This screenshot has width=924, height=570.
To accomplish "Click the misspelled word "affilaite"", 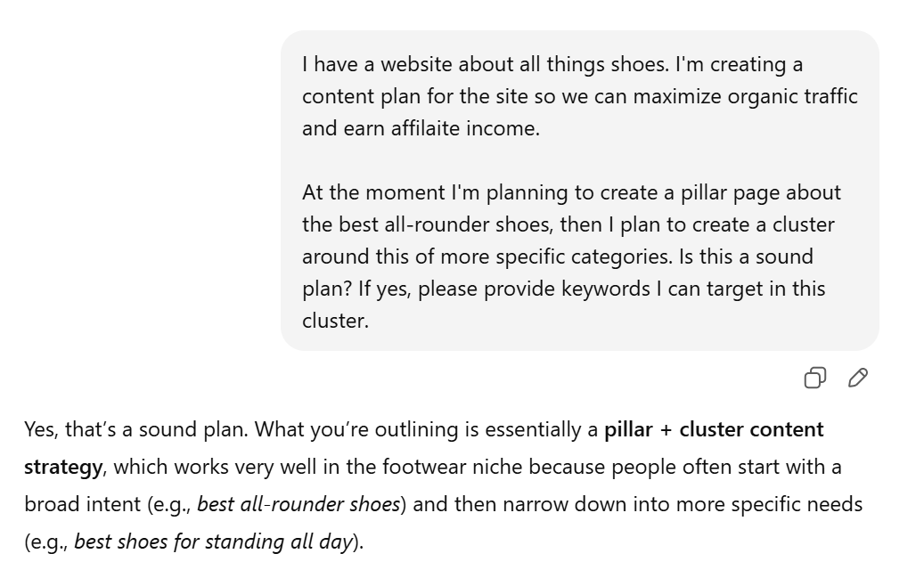I will click(403, 128).
